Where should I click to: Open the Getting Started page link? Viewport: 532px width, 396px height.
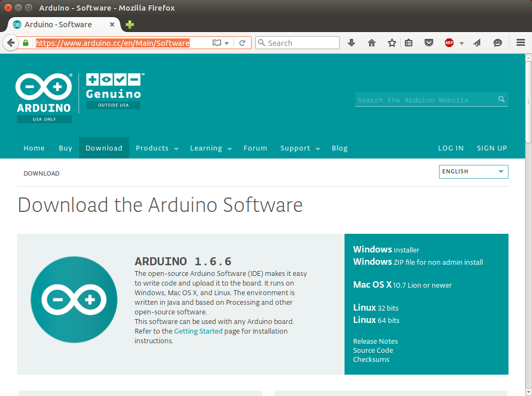(x=198, y=331)
